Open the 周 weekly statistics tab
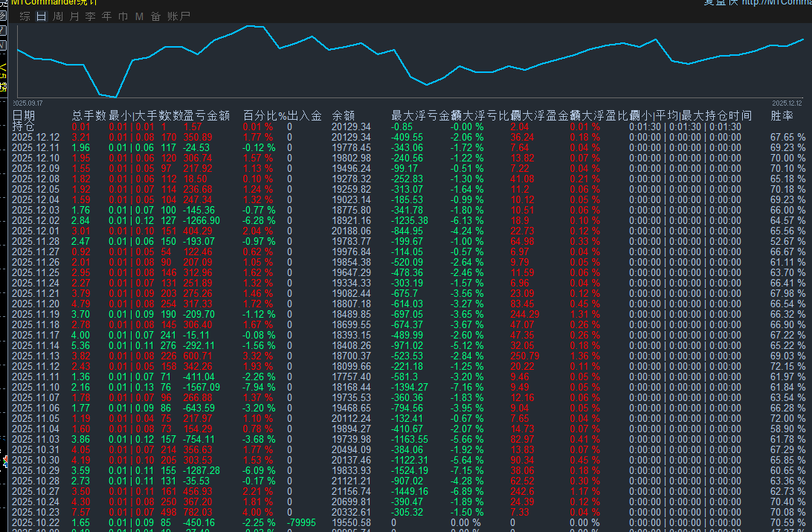812x532 pixels. pos(58,16)
